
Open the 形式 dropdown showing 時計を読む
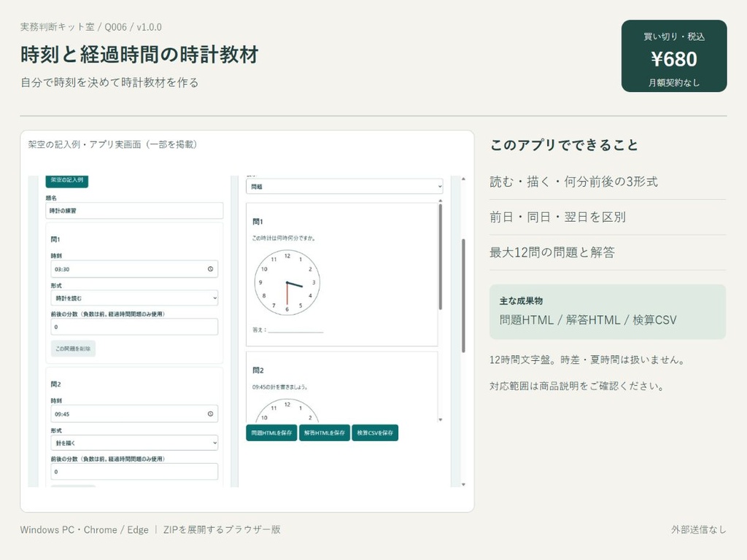pos(134,298)
